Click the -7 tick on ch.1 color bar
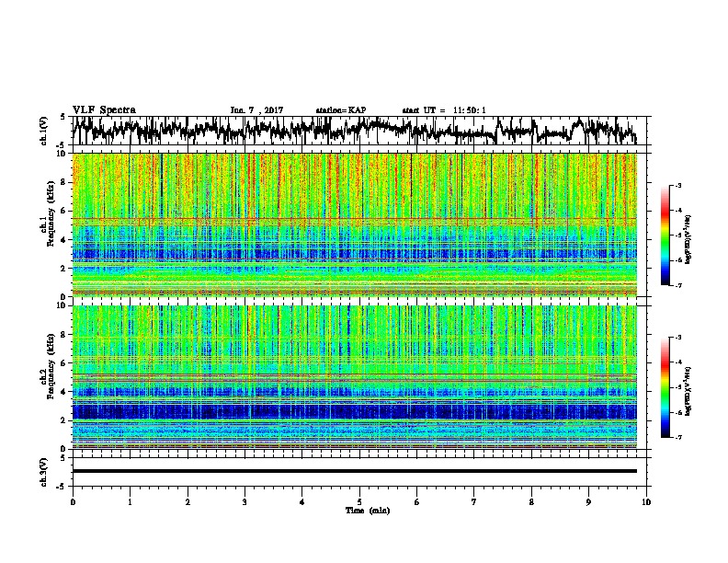This screenshot has width=728, height=563. [678, 285]
